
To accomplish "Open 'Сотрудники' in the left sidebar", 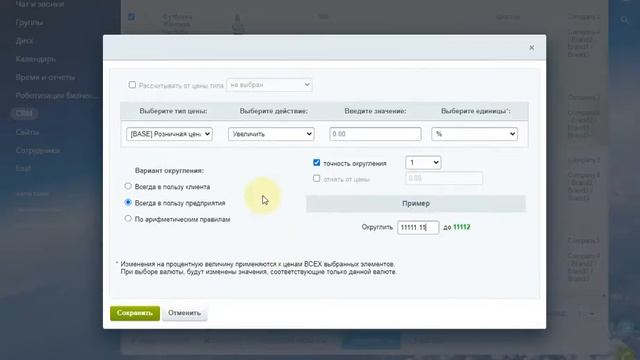I will pos(38,150).
